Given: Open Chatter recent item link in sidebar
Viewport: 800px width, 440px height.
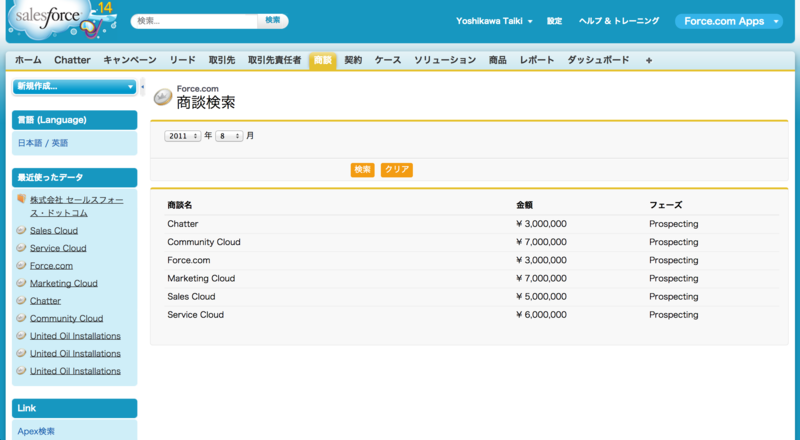Looking at the screenshot, I should pos(45,301).
